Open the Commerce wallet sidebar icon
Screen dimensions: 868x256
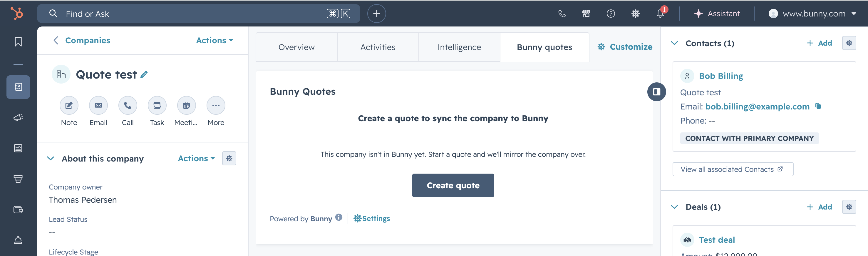tap(18, 210)
